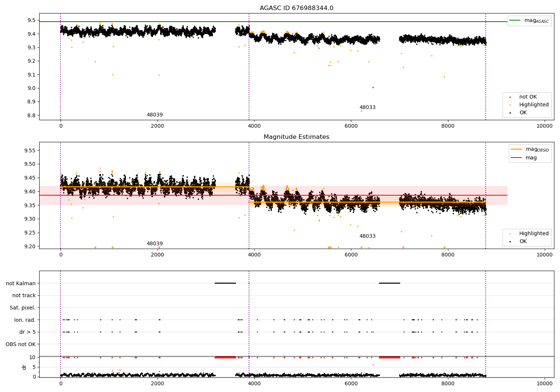Image resolution: width=560 pixels, height=392 pixels.
Task: Click the 'OBS not OK' row label
Action: (x=21, y=344)
